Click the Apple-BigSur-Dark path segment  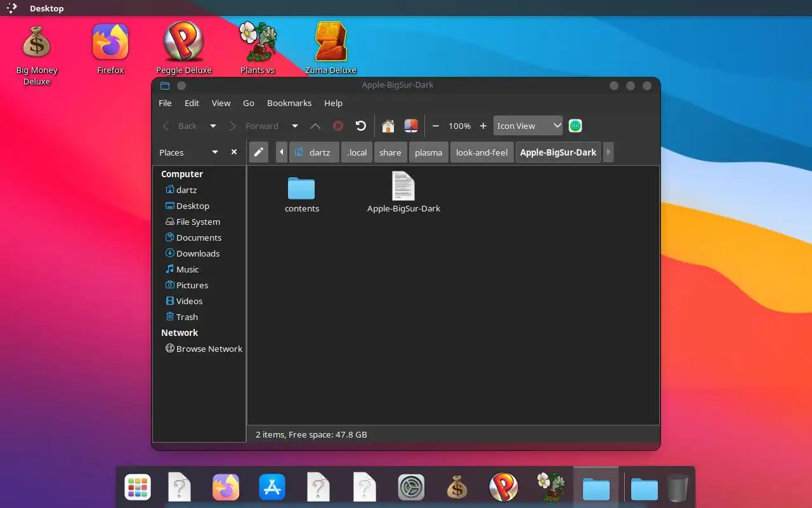(x=558, y=152)
